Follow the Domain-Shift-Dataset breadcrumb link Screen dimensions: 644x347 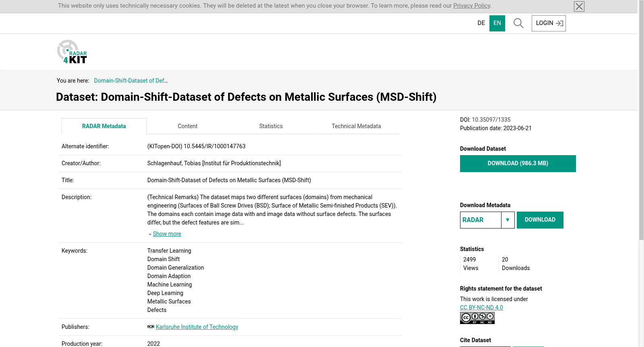[131, 81]
